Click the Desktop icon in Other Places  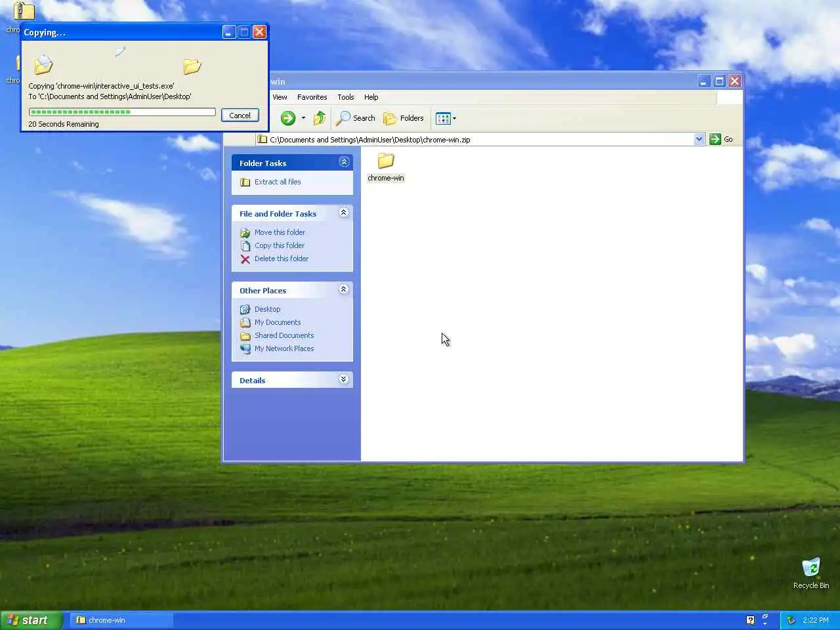click(x=245, y=309)
